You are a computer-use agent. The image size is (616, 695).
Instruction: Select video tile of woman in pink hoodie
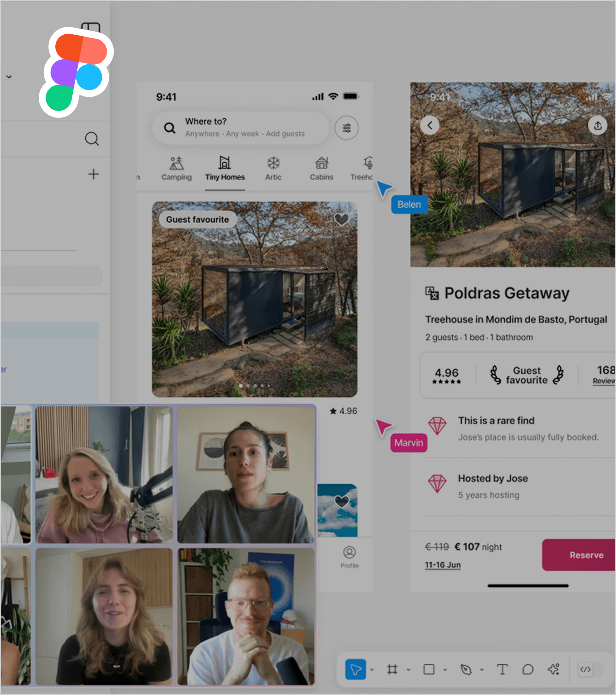(104, 475)
